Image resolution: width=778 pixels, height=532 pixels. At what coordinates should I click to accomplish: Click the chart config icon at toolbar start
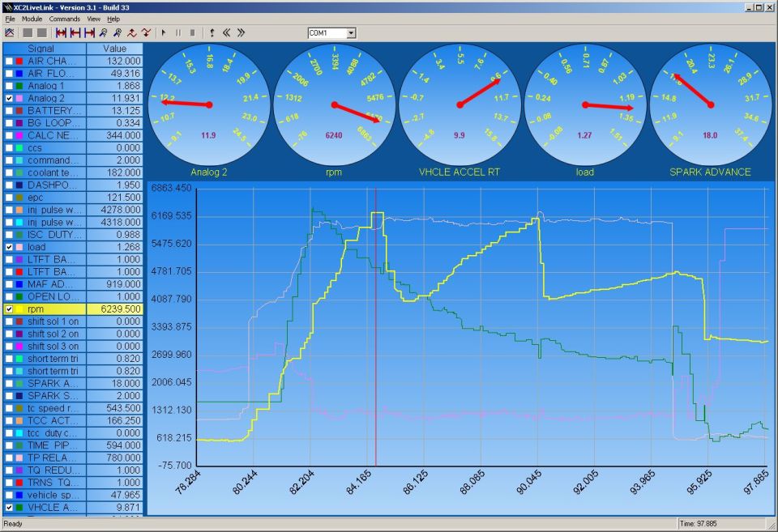click(10, 32)
